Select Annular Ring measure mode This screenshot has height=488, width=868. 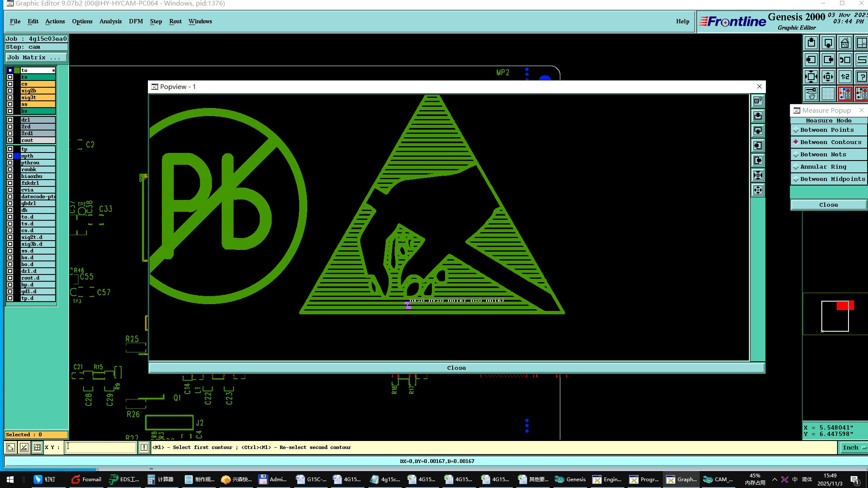[823, 167]
